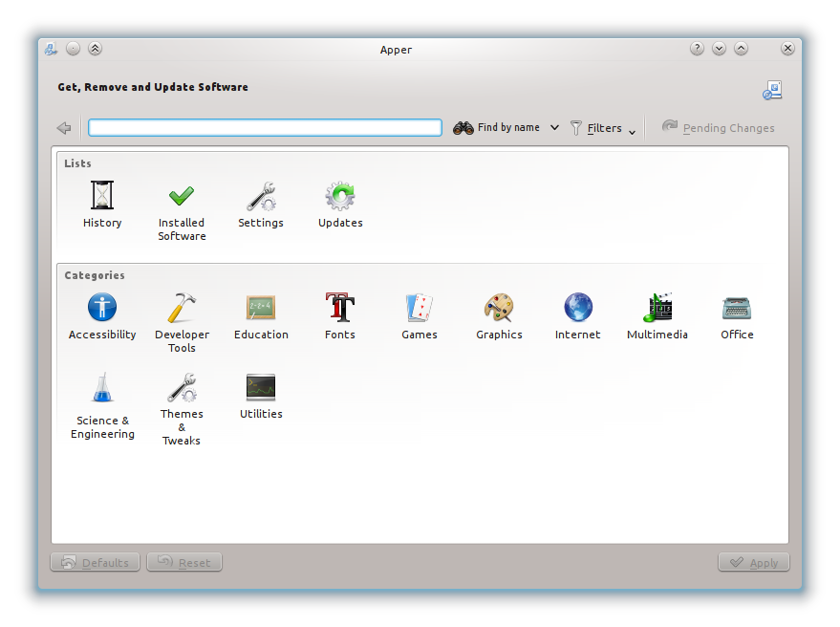
Task: Click the Find by name binoculars button
Action: [496, 127]
